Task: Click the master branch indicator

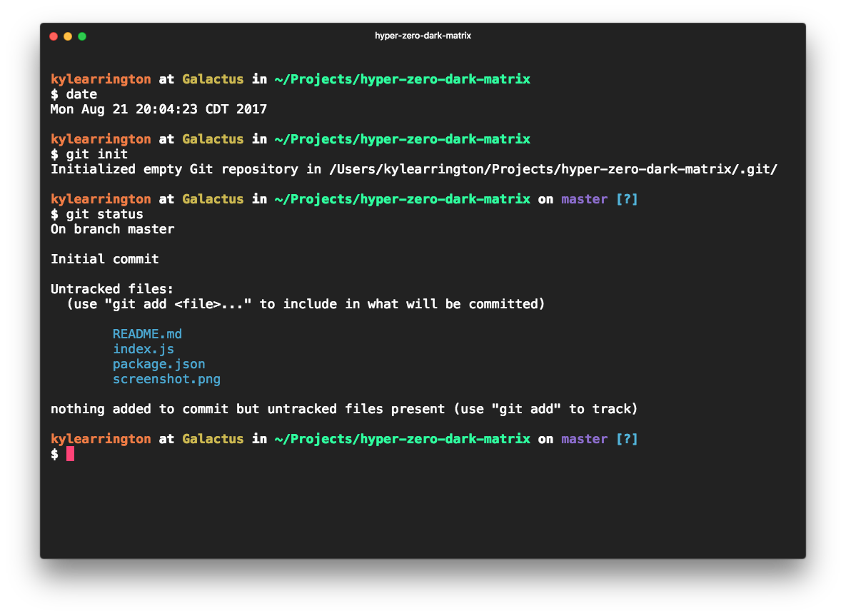Action: pos(584,438)
